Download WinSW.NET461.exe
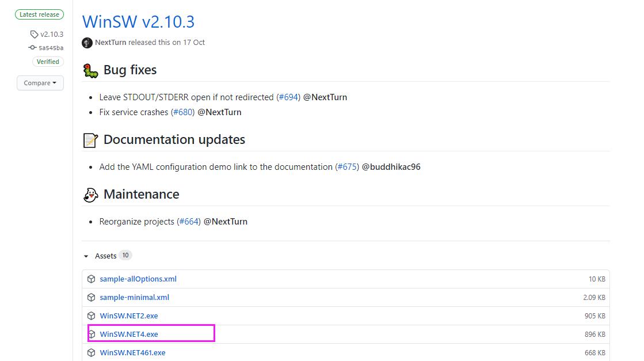 tap(132, 353)
